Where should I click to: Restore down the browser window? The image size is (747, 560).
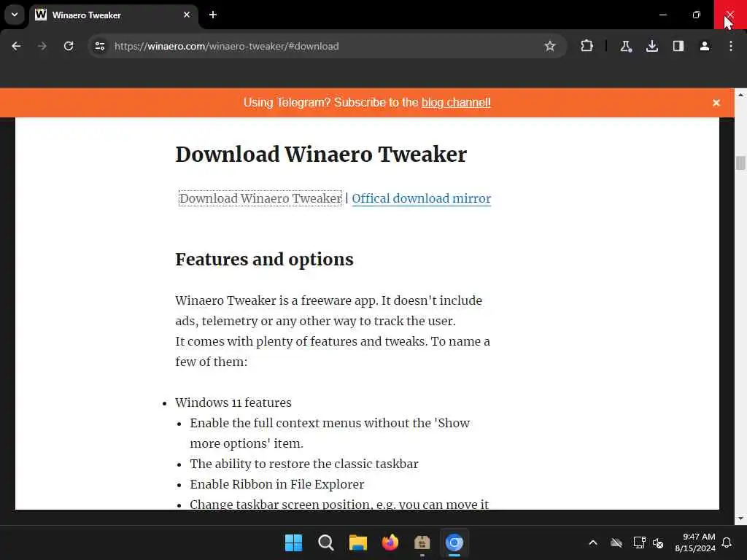click(x=697, y=15)
